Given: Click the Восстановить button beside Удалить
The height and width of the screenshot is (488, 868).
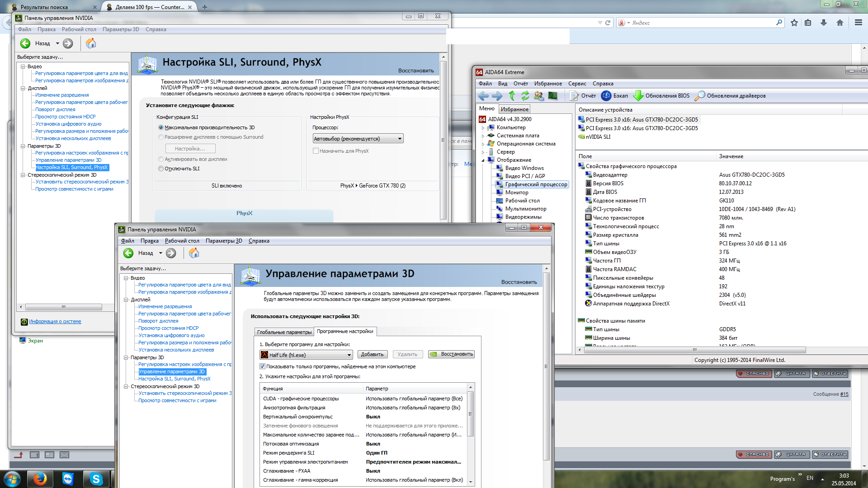Looking at the screenshot, I should click(x=452, y=354).
